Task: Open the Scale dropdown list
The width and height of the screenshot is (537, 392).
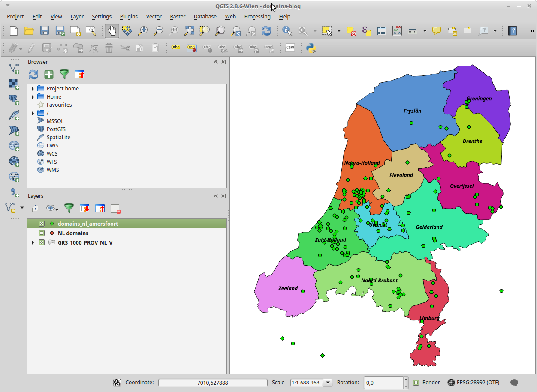Action: click(328, 383)
